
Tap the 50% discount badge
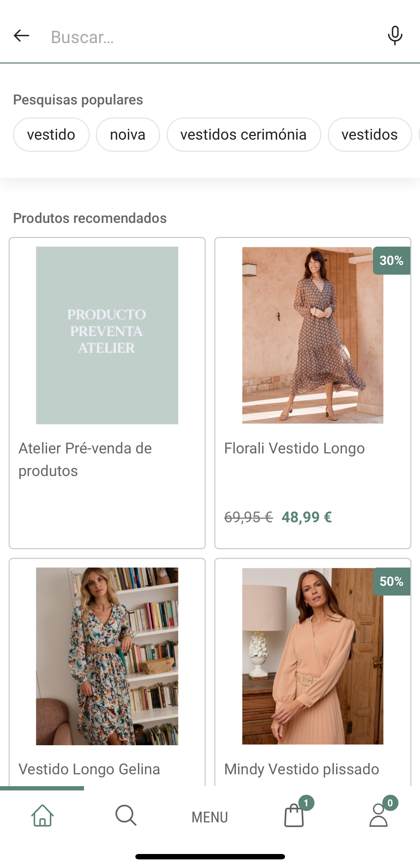tap(392, 582)
